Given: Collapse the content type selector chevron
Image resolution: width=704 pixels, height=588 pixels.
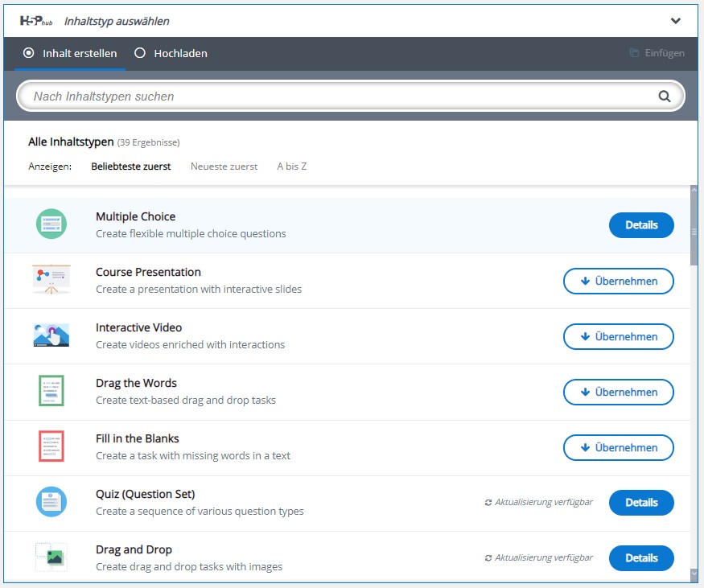Looking at the screenshot, I should pyautogui.click(x=675, y=21).
